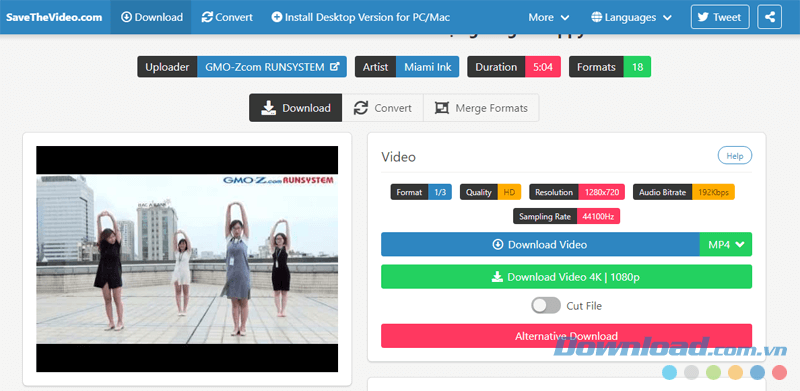Viewport: 800px width, 391px height.
Task: Expand the Languages chevron
Action: click(667, 18)
